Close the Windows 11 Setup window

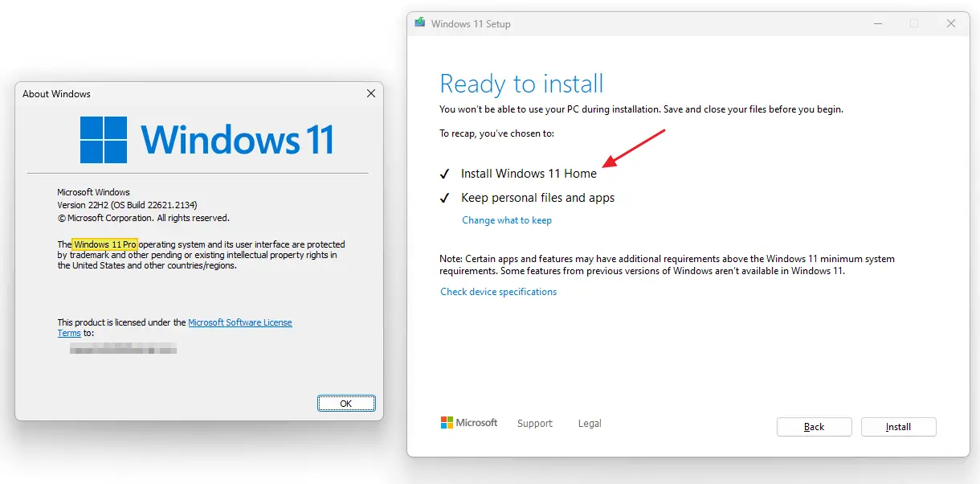951,24
